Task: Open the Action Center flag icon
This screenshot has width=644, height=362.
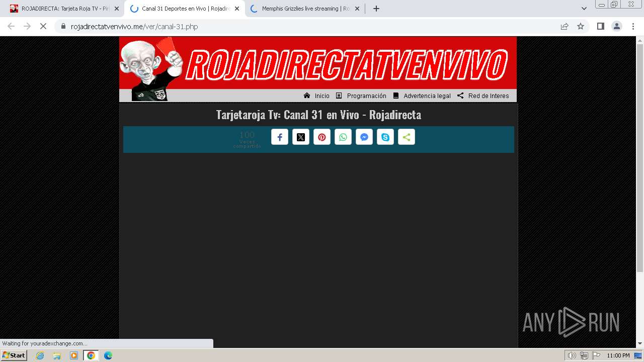Action: tap(596, 355)
